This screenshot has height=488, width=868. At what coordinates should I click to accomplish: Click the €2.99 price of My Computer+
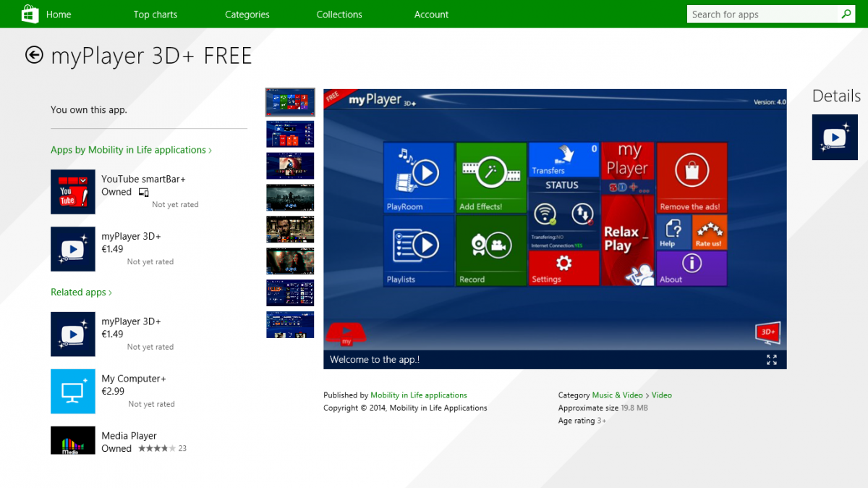click(112, 392)
